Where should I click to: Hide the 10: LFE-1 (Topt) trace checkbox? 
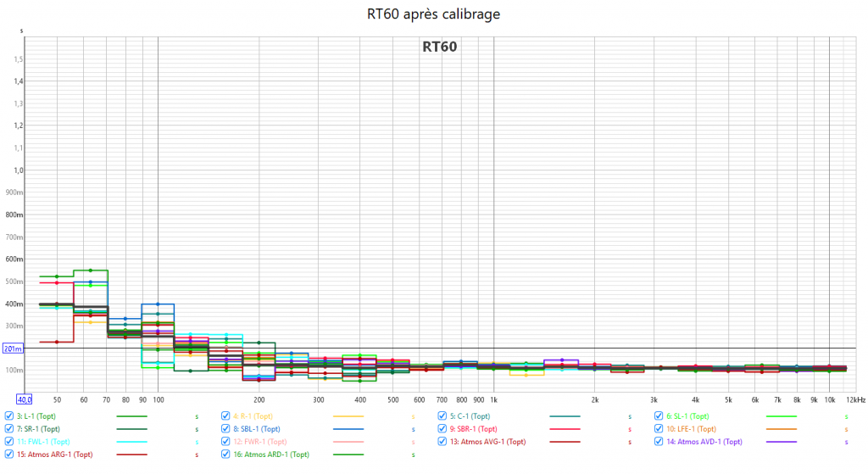point(659,429)
